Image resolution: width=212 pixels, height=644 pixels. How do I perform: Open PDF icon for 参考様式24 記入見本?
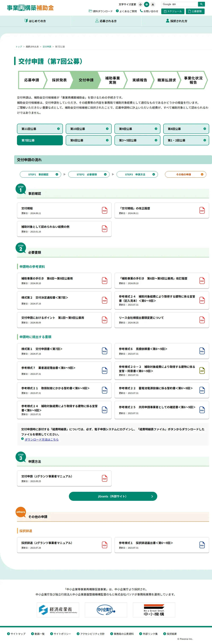pos(202,300)
